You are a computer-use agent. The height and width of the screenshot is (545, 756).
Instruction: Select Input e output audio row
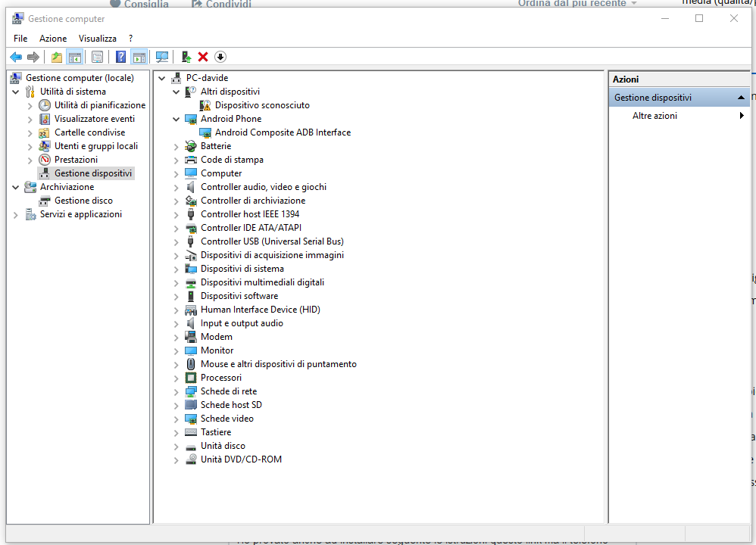pyautogui.click(x=242, y=323)
